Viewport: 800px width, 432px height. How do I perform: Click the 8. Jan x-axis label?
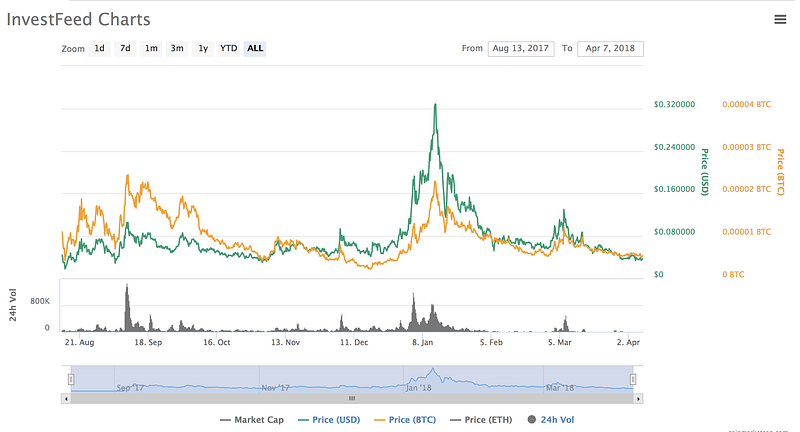pyautogui.click(x=422, y=342)
